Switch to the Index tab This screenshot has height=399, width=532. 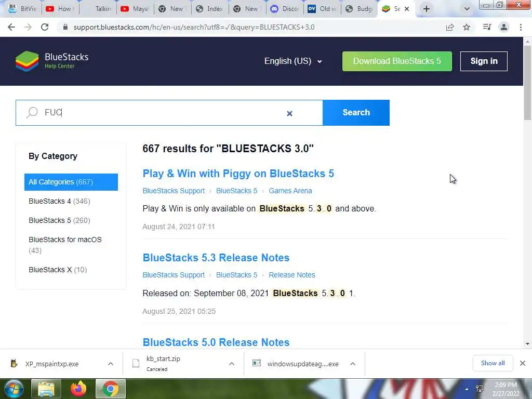[x=210, y=9]
